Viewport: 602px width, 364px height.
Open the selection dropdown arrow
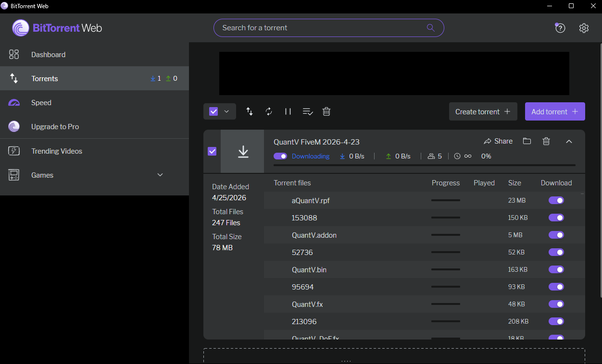[226, 111]
